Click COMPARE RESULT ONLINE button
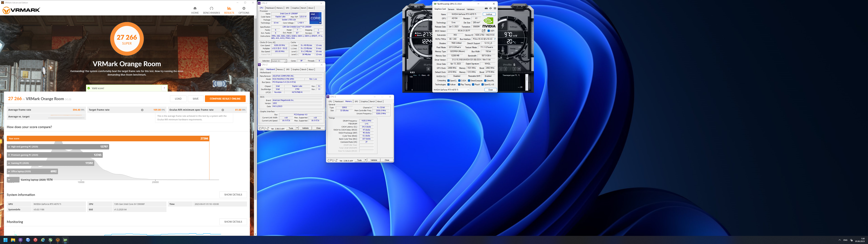Viewport: 868px width, 244px height. 225,99
